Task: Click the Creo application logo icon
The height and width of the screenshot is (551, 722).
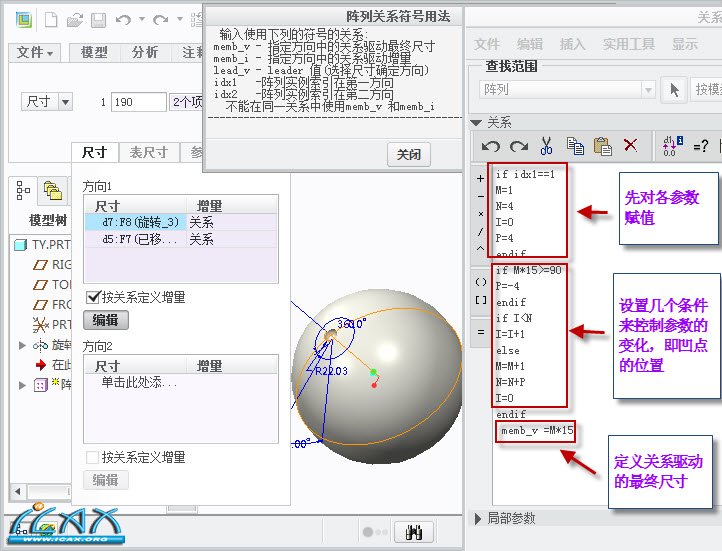Action: point(24,20)
